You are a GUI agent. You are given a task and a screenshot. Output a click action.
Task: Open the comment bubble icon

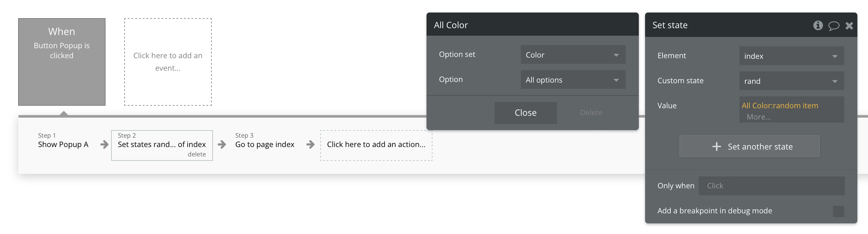tap(834, 26)
